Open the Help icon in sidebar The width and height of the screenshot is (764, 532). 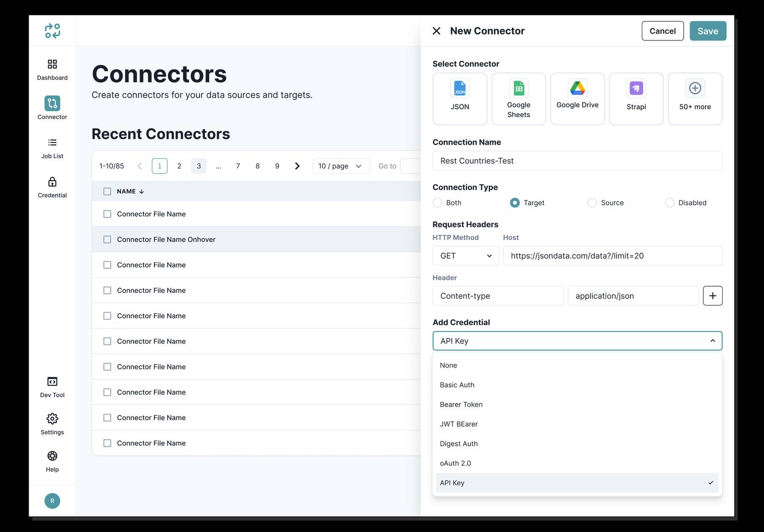click(52, 456)
